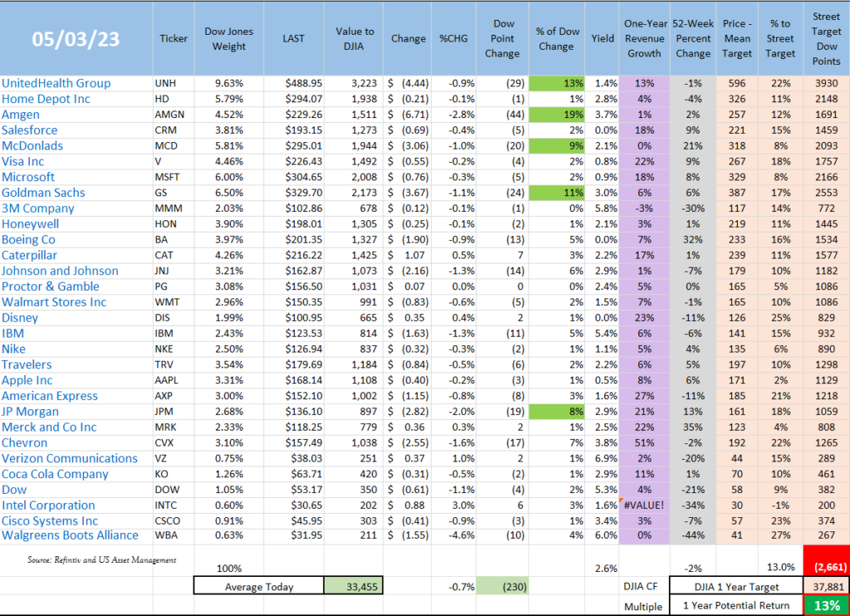Viewport: 850px width, 616px height.
Task: Select the Salesforce company name
Action: click(29, 130)
